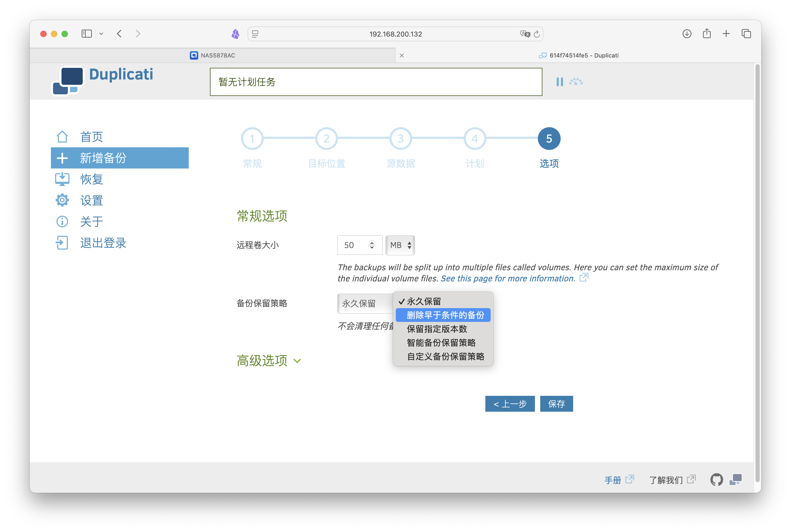This screenshot has width=791, height=532.
Task: Open the throttle speed gauge icon
Action: [x=576, y=81]
